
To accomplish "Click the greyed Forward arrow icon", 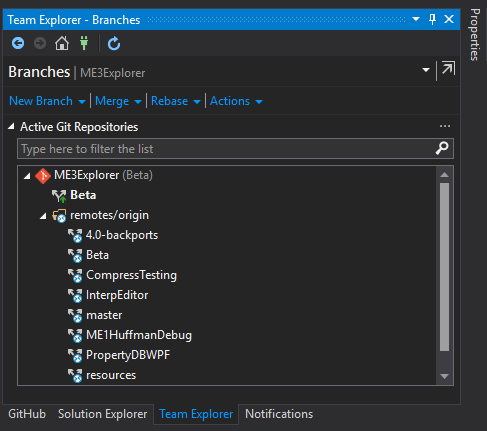I will click(x=40, y=43).
